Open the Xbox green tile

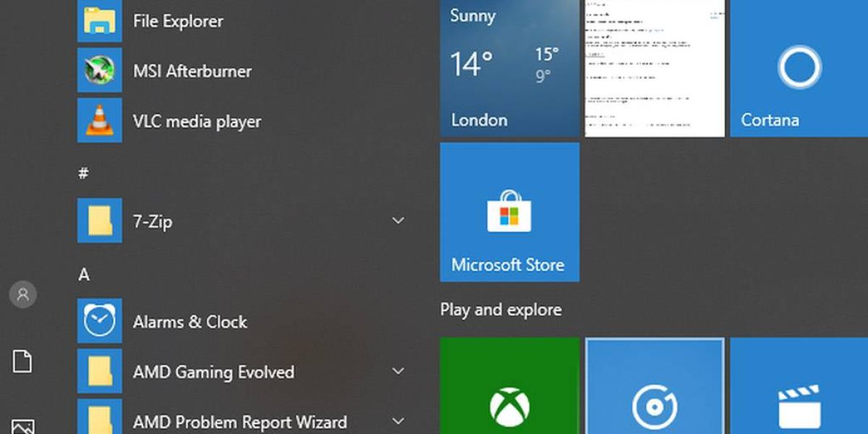click(510, 386)
